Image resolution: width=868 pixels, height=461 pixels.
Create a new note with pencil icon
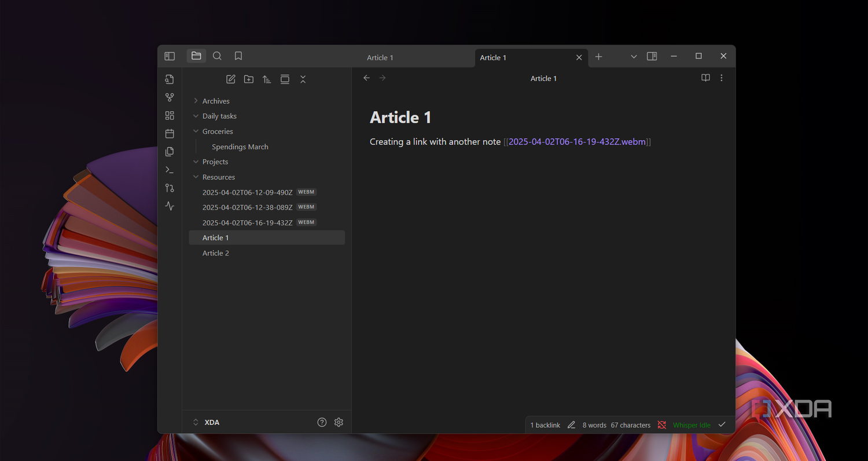(231, 79)
